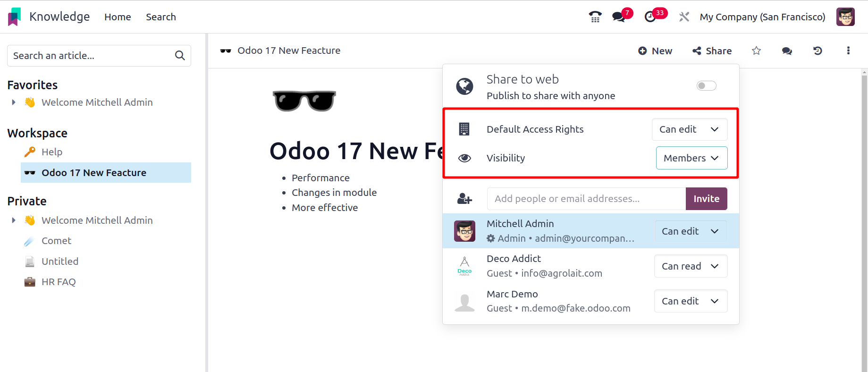The image size is (868, 372).
Task: Open the Untitled article
Action: point(60,262)
